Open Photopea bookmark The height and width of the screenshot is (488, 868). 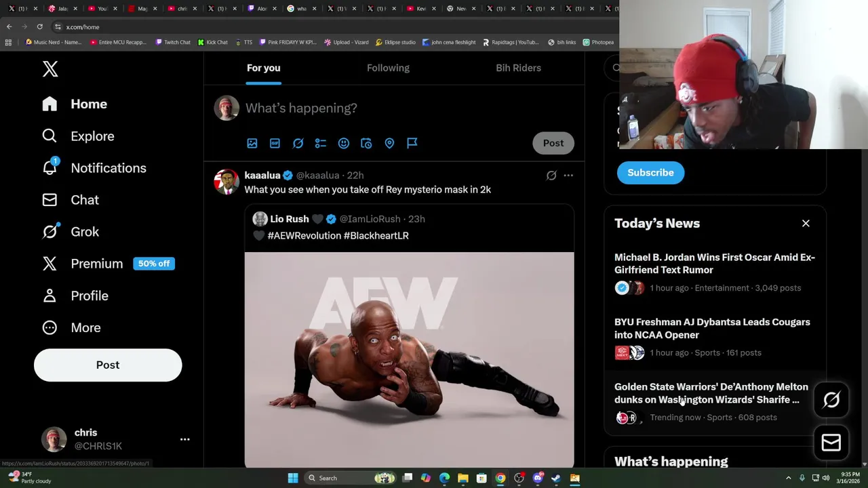pyautogui.click(x=598, y=42)
